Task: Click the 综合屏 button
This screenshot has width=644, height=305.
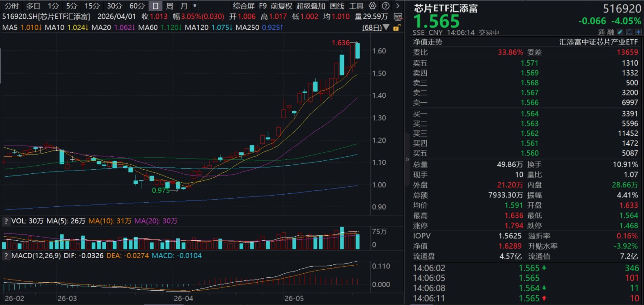Action: tap(243, 6)
